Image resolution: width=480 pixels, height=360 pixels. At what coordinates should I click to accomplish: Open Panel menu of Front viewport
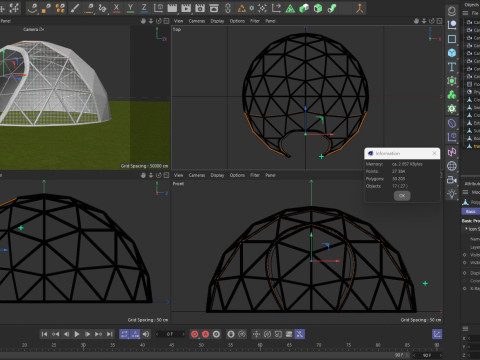[x=270, y=175]
